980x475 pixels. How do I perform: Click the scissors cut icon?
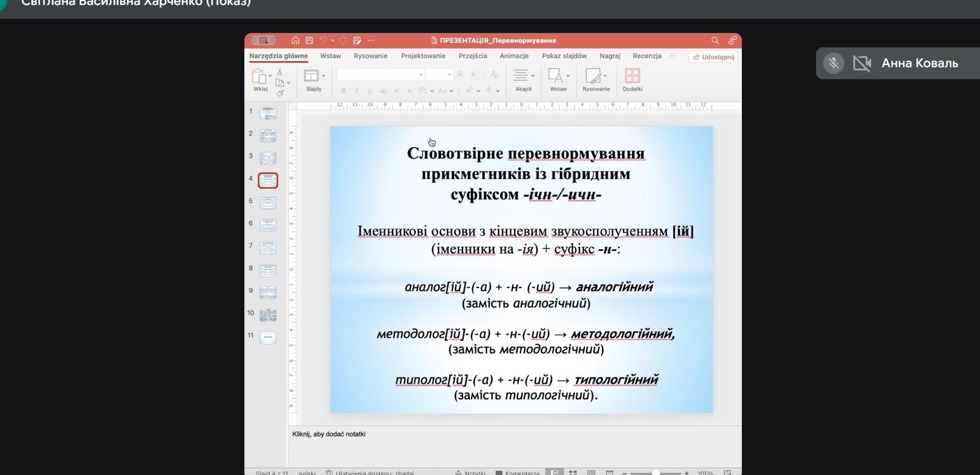[280, 72]
